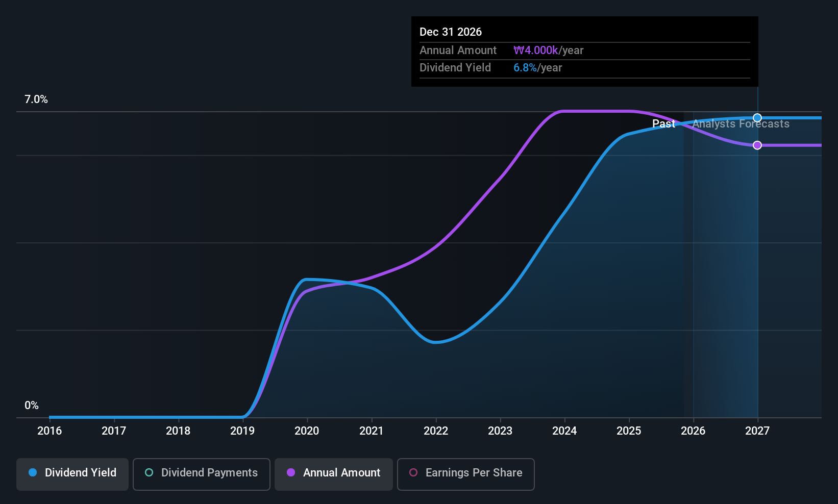The height and width of the screenshot is (504, 838).
Task: Select the 2025 label on the x-axis
Action: pyautogui.click(x=629, y=431)
